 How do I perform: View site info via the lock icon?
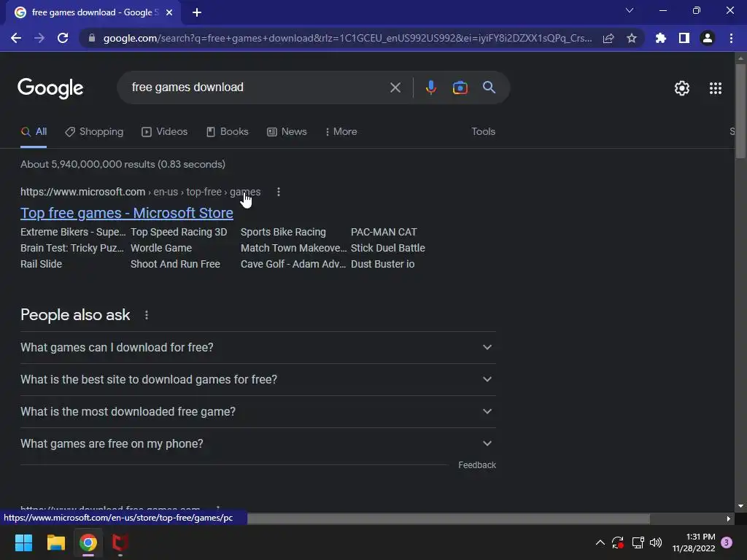(x=92, y=38)
